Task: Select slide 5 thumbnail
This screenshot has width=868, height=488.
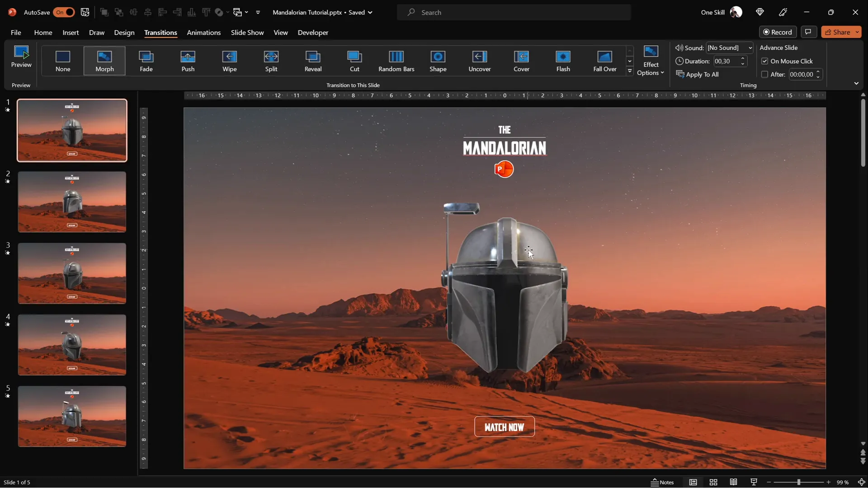Action: click(72, 416)
